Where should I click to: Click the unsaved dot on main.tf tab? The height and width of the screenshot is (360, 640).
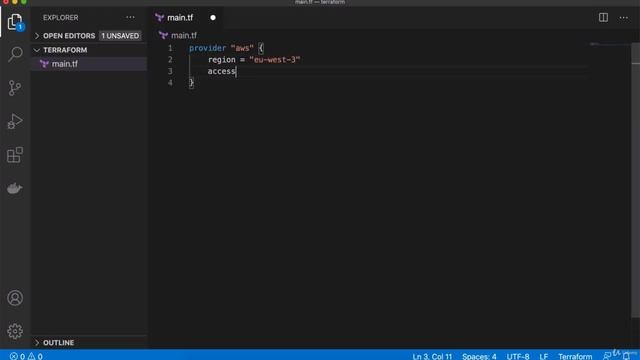click(x=213, y=18)
